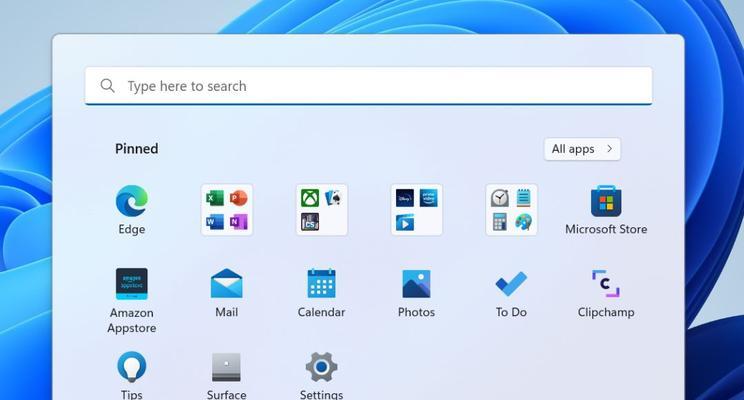Open Paint from the utilities folder

(523, 222)
